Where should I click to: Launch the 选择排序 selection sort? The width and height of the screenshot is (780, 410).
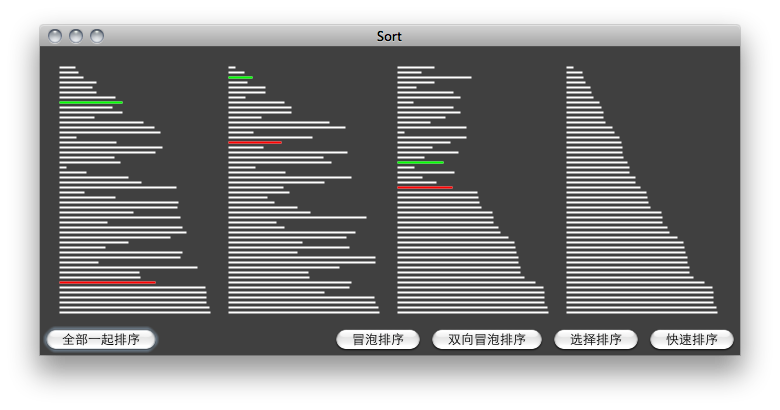tap(596, 339)
